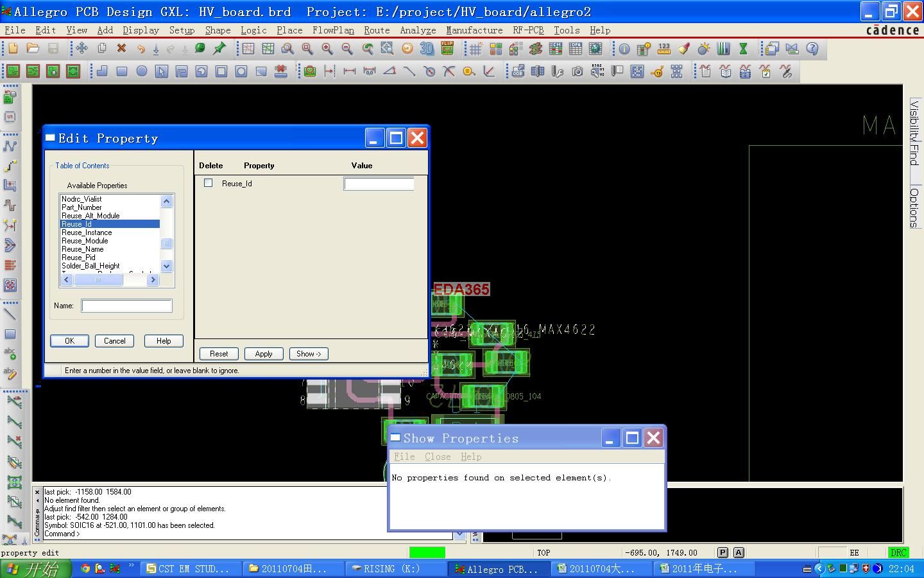This screenshot has height=578, width=924.
Task: Expand the Show -> button in Edit Property
Action: tap(309, 354)
